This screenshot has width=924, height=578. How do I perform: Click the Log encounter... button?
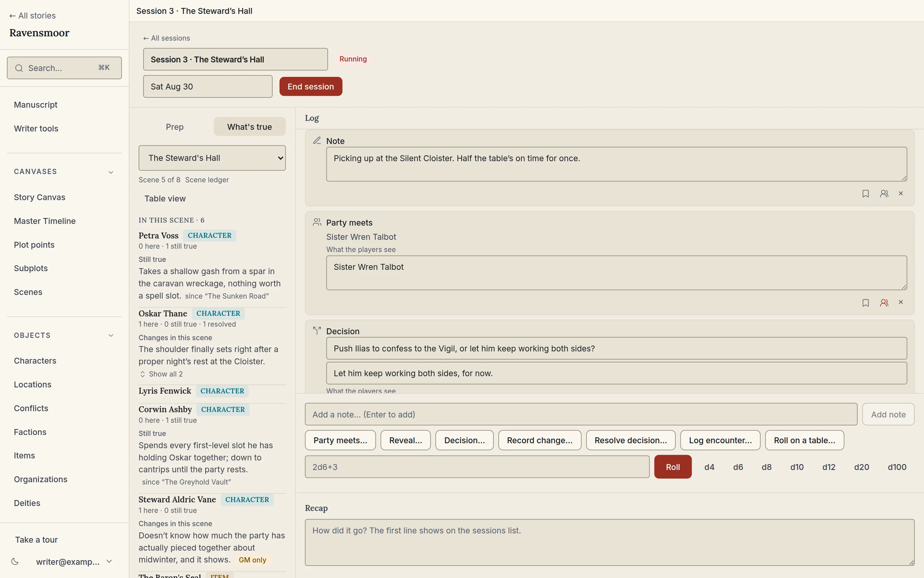[720, 440]
